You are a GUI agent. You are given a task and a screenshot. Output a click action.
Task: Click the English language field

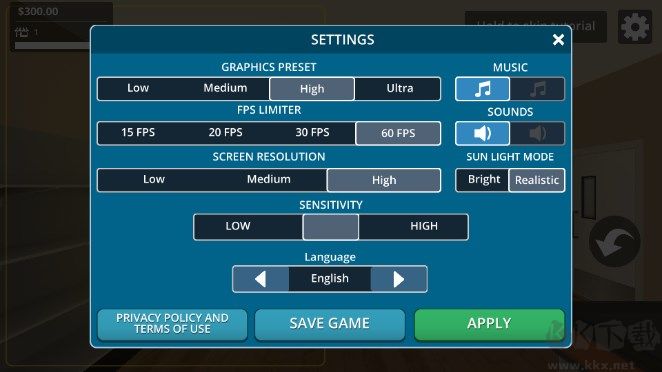(330, 279)
